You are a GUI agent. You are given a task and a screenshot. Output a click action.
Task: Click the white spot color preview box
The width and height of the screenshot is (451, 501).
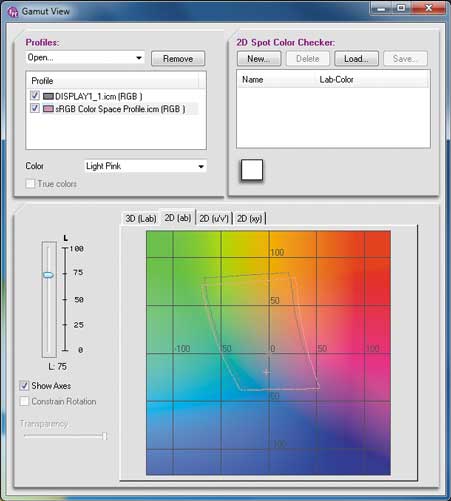[252, 170]
